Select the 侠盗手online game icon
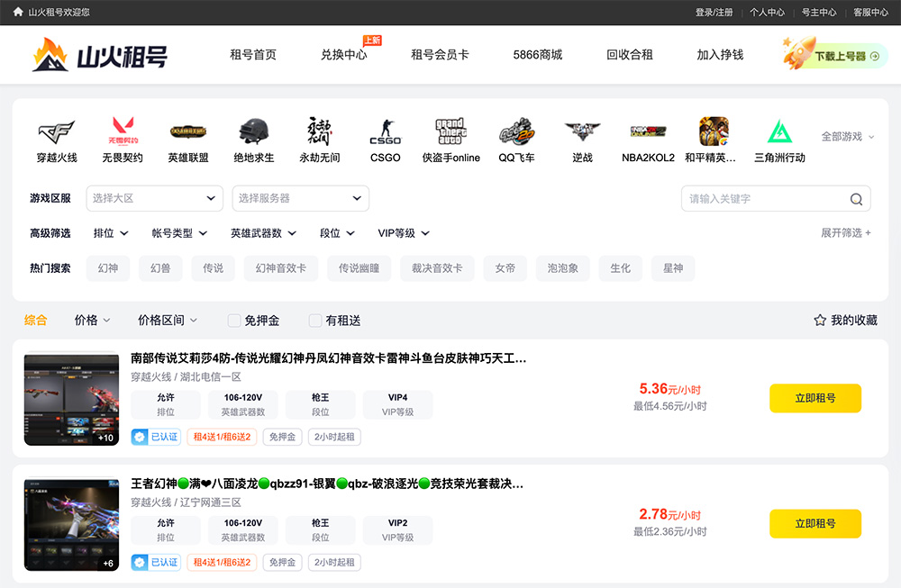901x588 pixels. pos(451,131)
